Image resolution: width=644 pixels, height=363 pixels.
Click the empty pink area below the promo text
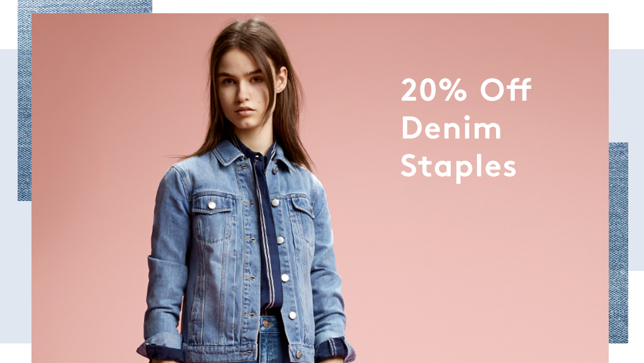[472, 267]
